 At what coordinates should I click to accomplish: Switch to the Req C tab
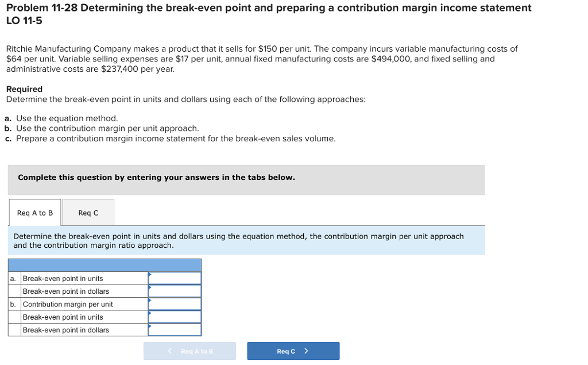click(x=87, y=212)
